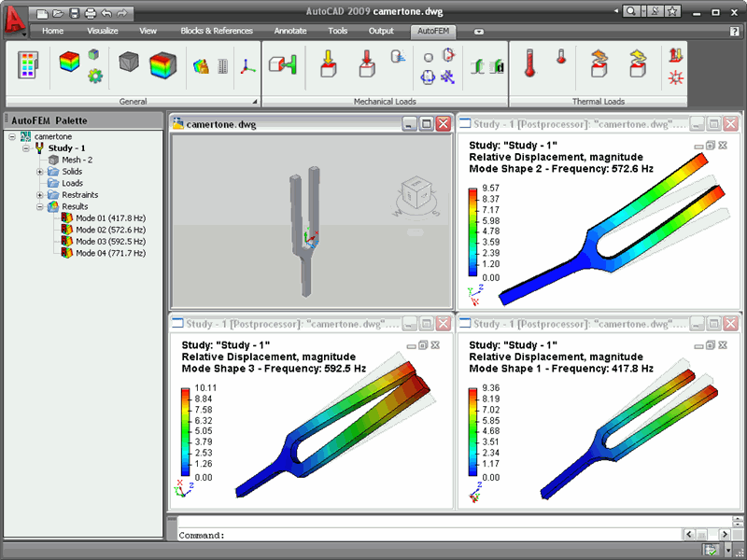Expand the Solids folder node
Screen dimensions: 747x560
40,172
